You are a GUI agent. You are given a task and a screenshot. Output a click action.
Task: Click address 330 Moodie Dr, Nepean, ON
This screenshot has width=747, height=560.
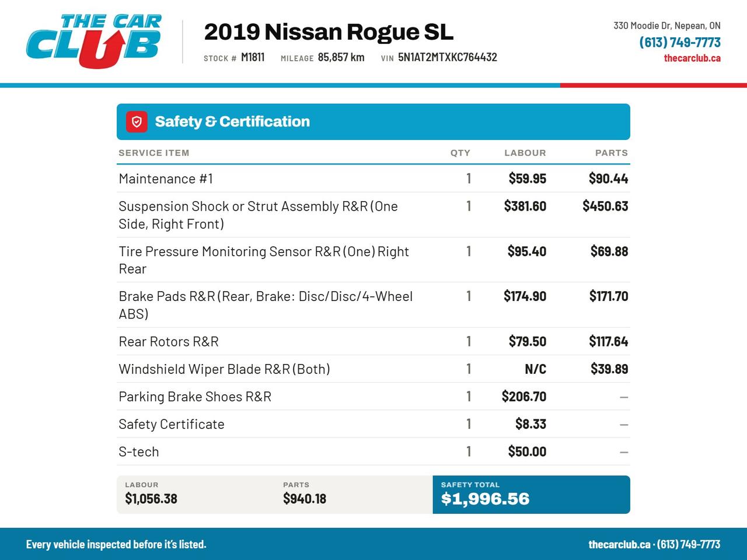point(667,26)
